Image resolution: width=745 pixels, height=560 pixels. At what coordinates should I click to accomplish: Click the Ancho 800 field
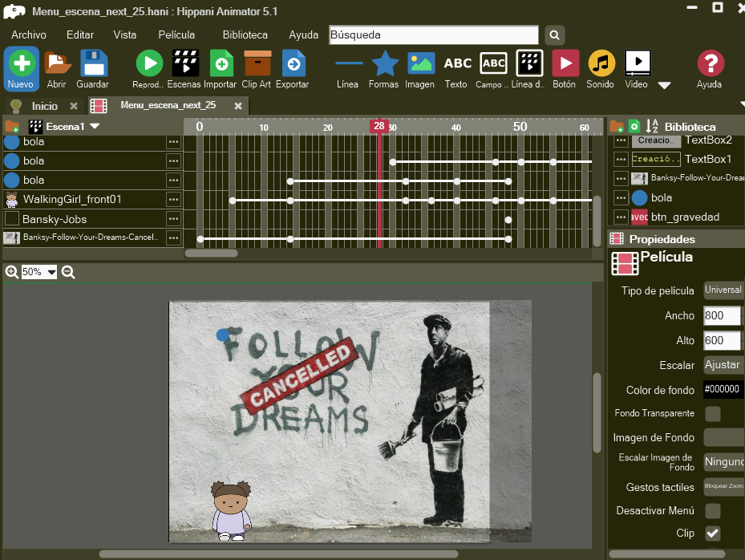coord(722,315)
